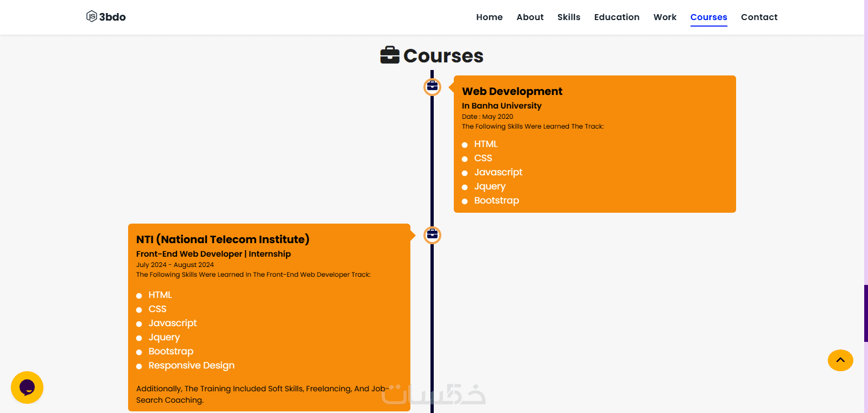Jump to the Education section
Viewport: 868px width, 413px height.
tap(617, 17)
